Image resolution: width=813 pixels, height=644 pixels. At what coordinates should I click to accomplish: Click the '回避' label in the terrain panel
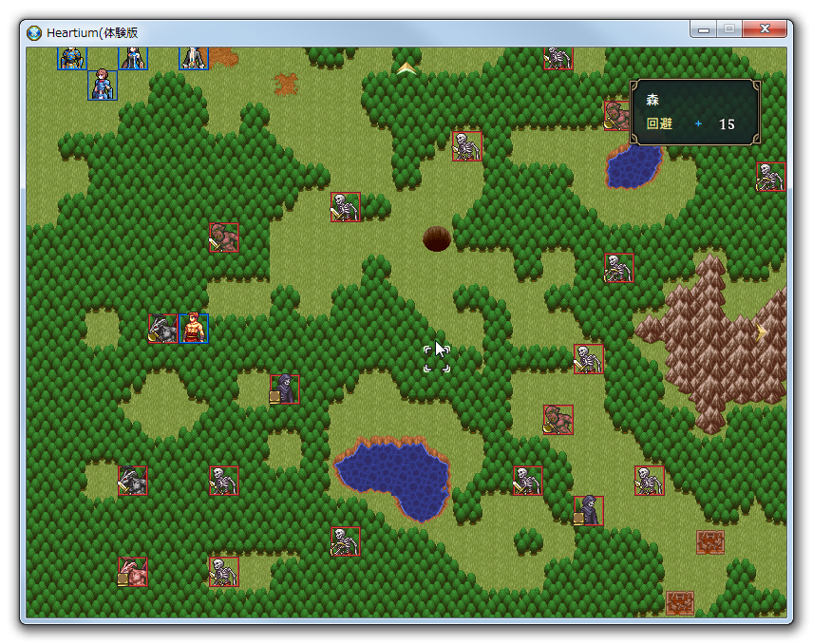[659, 123]
